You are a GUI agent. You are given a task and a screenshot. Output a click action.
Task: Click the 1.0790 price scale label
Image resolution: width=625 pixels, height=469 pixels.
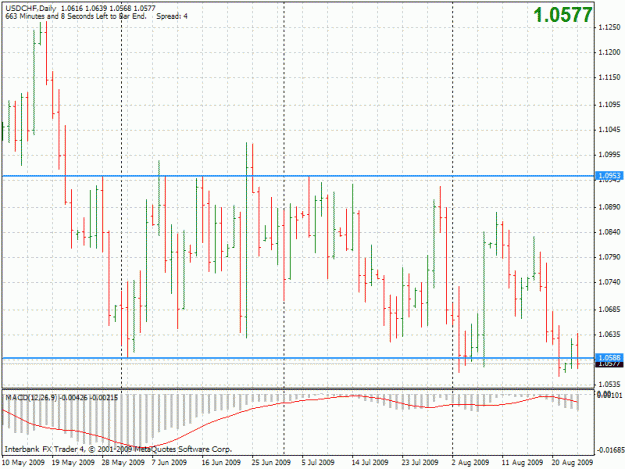[x=609, y=257]
